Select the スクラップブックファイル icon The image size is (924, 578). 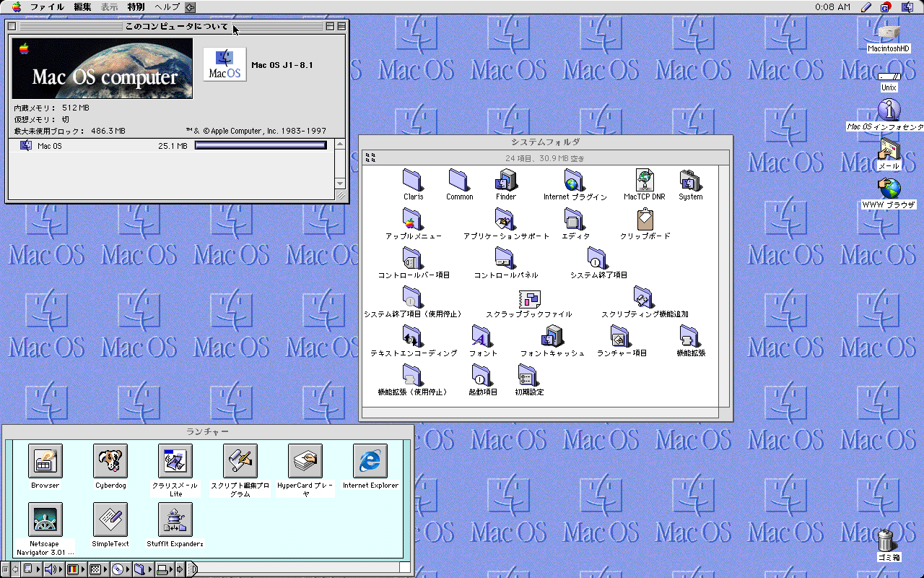coord(529,298)
